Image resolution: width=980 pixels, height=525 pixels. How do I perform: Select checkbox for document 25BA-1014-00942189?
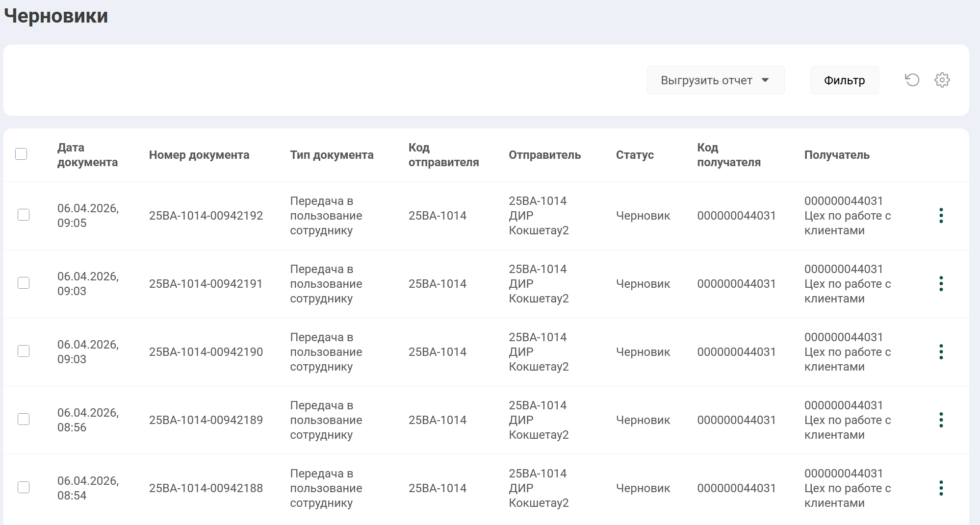coord(24,419)
